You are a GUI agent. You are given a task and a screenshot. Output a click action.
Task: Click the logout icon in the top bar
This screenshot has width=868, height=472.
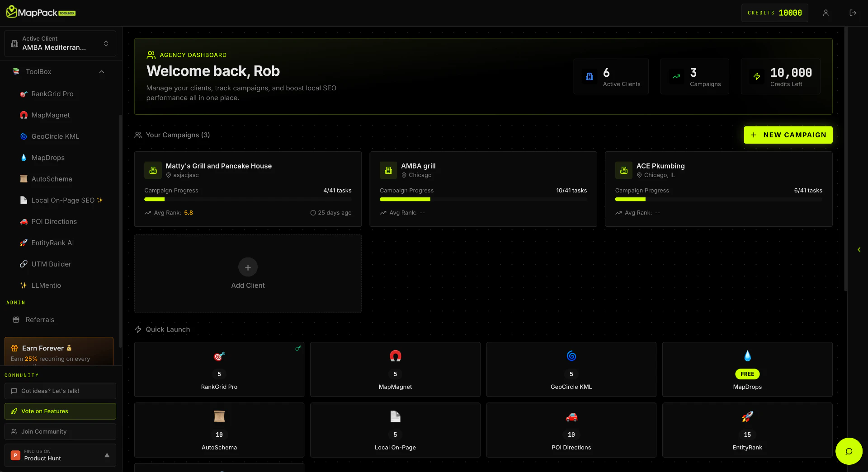point(854,13)
